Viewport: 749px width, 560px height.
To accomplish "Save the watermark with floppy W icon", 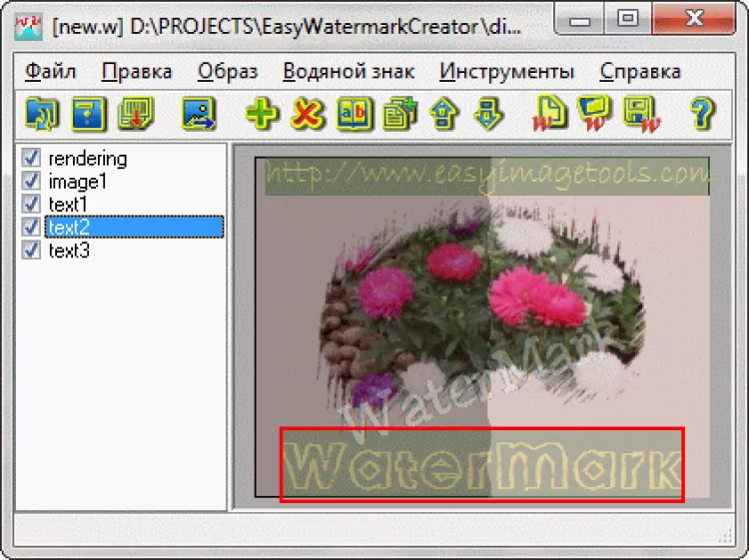I will [x=641, y=114].
